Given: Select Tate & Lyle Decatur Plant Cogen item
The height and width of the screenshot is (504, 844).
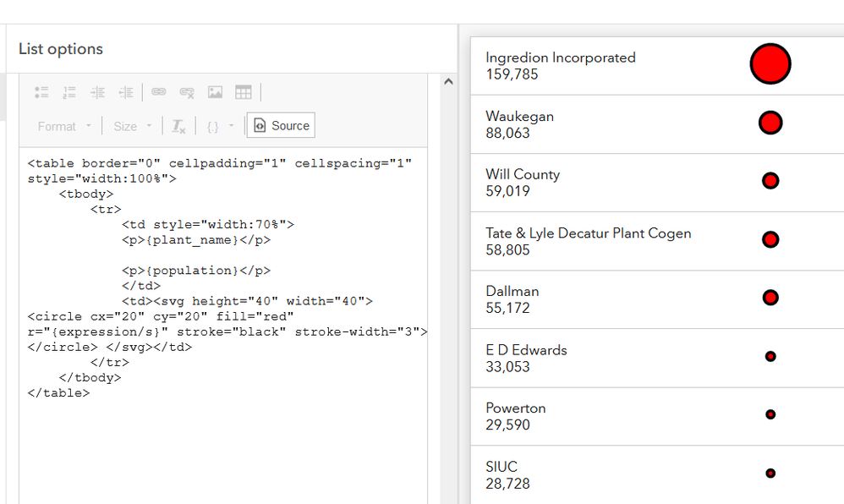Looking at the screenshot, I should 657,241.
